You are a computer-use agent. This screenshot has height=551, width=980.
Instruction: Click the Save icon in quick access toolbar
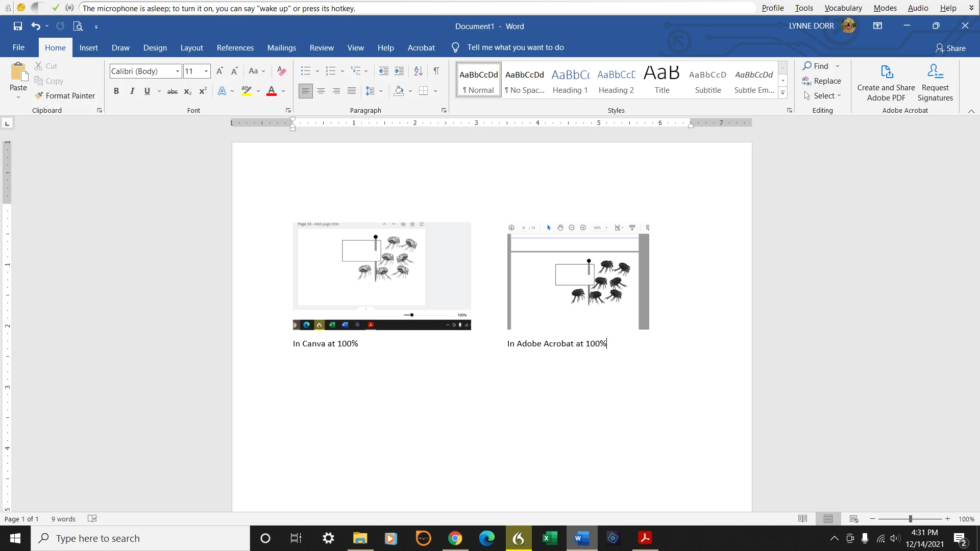(18, 26)
